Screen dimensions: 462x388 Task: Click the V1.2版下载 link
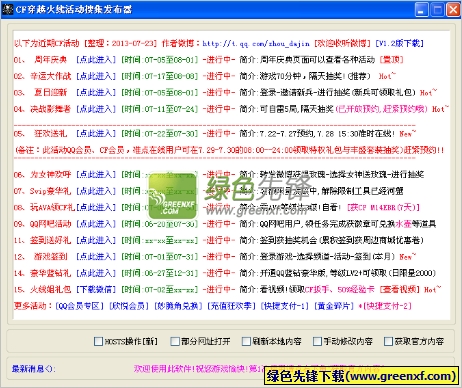399,43
